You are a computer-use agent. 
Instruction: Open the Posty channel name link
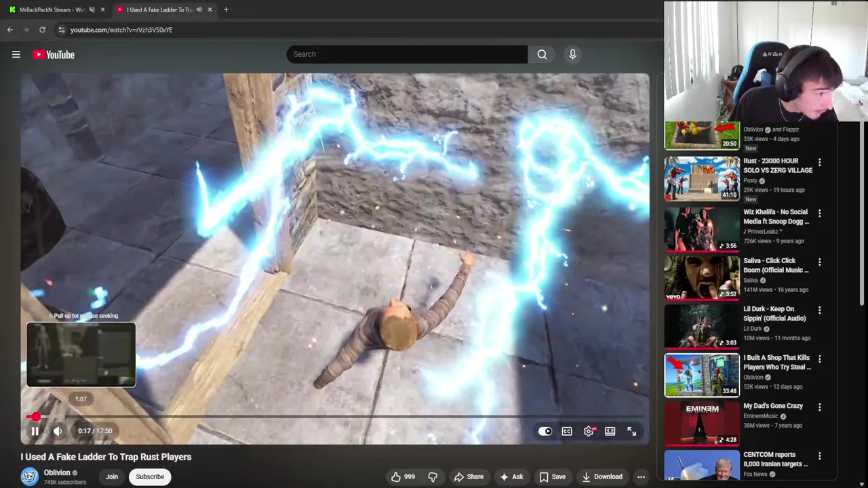click(x=751, y=180)
